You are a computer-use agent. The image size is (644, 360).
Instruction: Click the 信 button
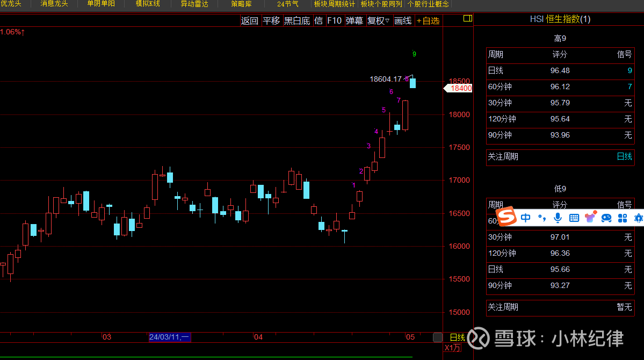(319, 21)
